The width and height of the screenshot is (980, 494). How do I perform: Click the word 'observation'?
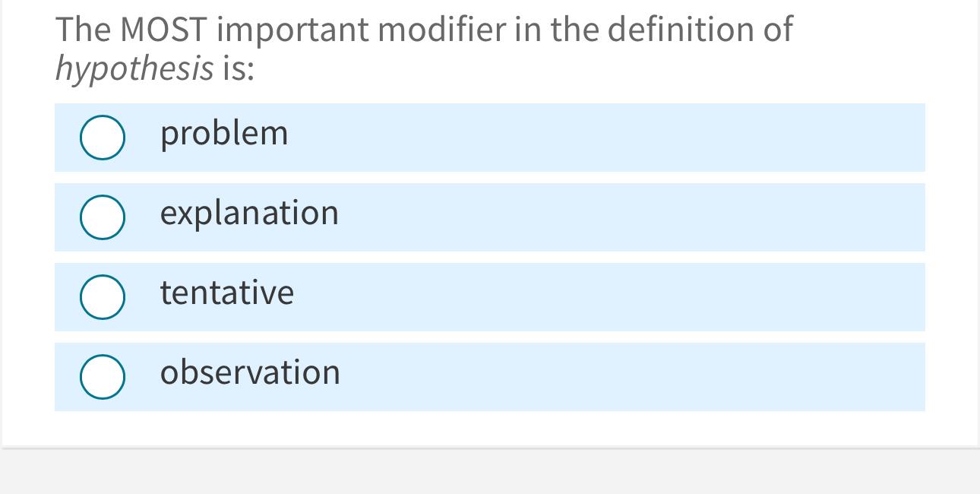tap(249, 373)
